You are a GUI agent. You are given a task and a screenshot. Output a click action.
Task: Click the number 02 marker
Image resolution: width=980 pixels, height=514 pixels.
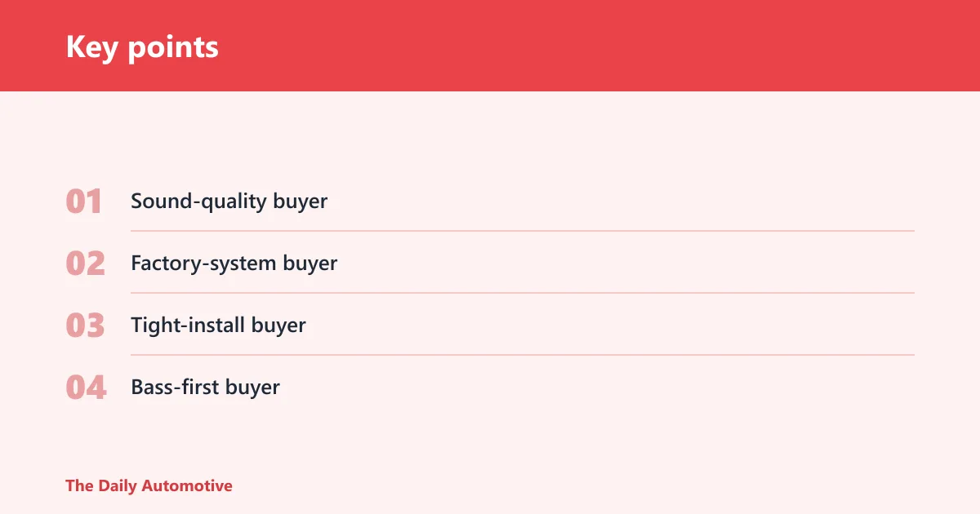[x=85, y=264]
